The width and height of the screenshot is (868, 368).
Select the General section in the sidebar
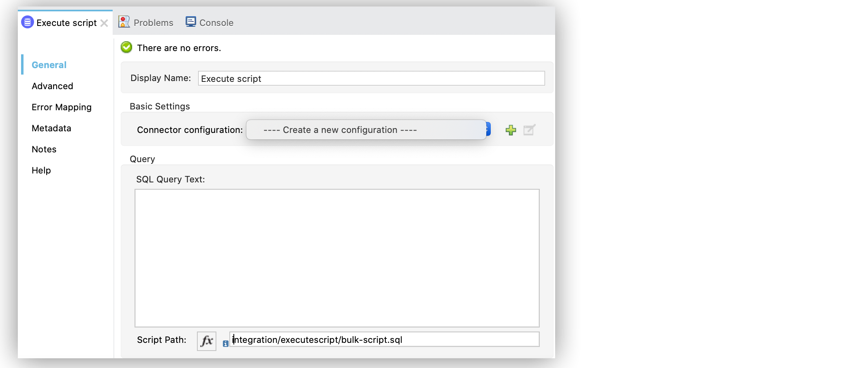49,64
